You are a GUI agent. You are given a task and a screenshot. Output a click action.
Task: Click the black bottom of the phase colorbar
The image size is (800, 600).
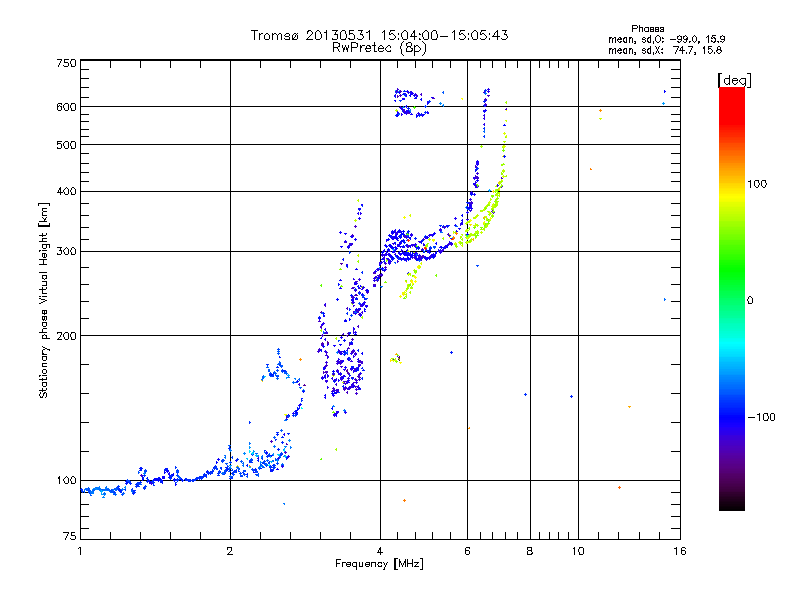(732, 503)
